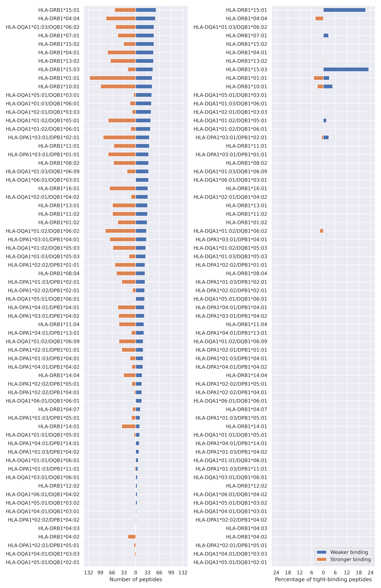This screenshot has width=381, height=588.
Task: Click HLA-DRB1*14:04 label in Number of peptides chart
Action: pos(59,375)
